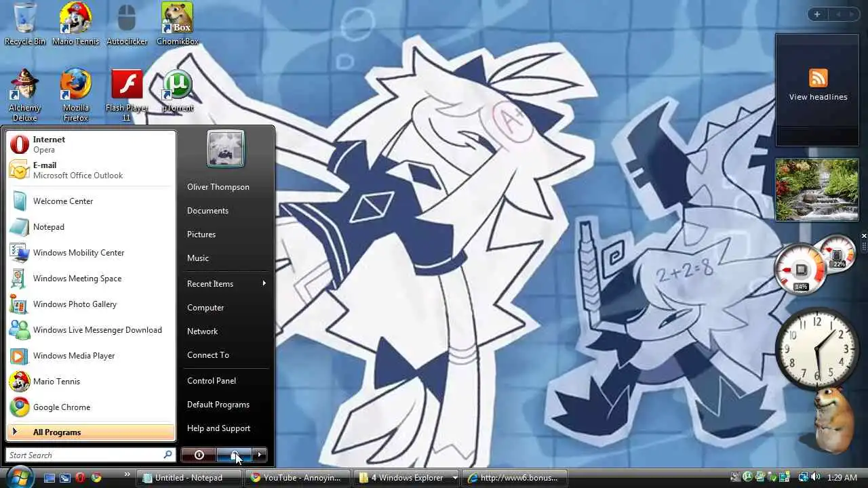The width and height of the screenshot is (868, 488).
Task: Launch Mario Tennis from the desktop
Action: click(x=76, y=24)
